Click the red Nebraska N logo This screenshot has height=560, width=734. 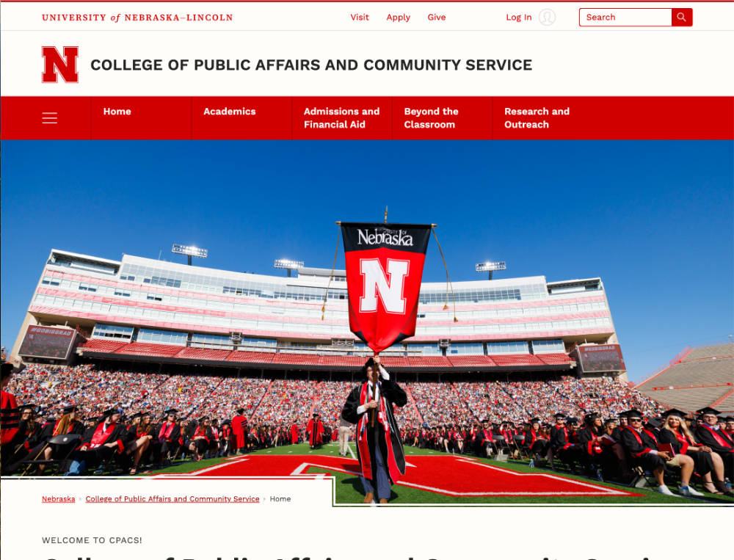coord(60,65)
